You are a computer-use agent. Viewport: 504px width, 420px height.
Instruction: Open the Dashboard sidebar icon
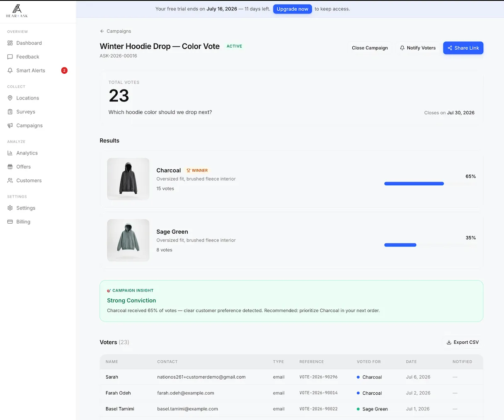point(10,43)
